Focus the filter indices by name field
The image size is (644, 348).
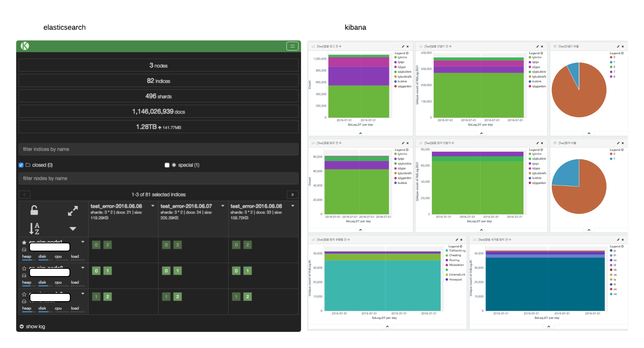pyautogui.click(x=158, y=149)
